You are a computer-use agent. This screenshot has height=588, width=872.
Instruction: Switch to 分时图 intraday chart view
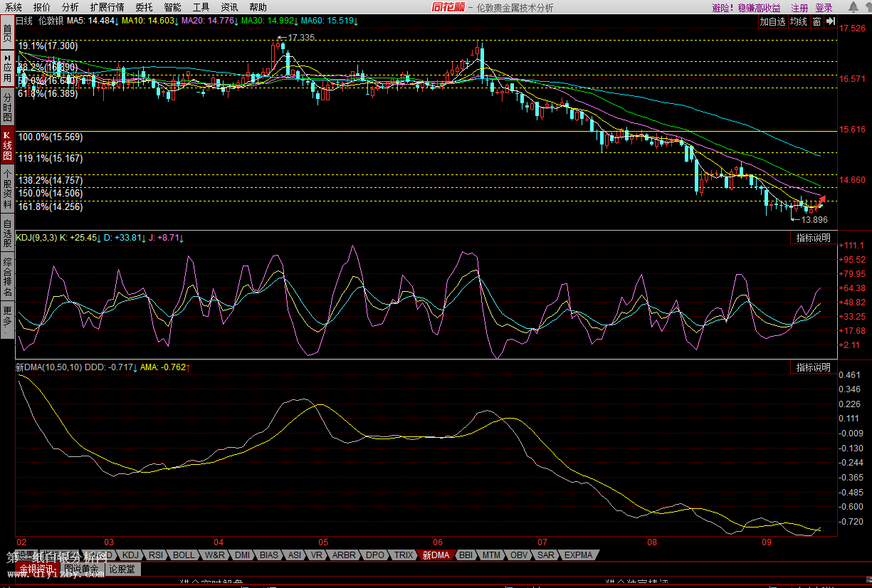pyautogui.click(x=7, y=106)
